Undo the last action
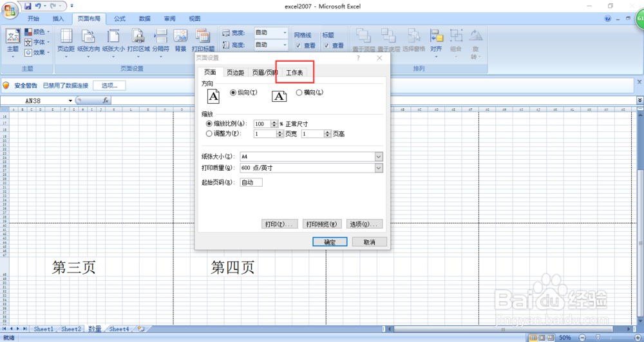This screenshot has height=342, width=644. click(x=38, y=6)
